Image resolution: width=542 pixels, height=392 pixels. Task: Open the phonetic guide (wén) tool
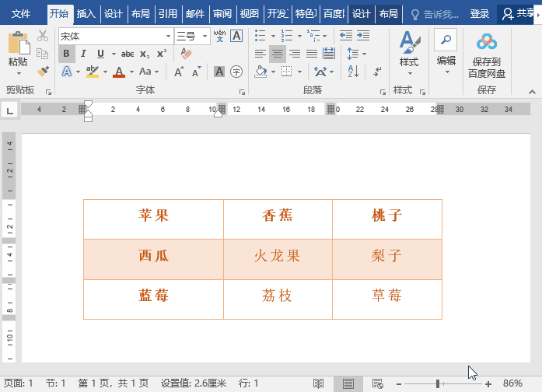[x=220, y=36]
